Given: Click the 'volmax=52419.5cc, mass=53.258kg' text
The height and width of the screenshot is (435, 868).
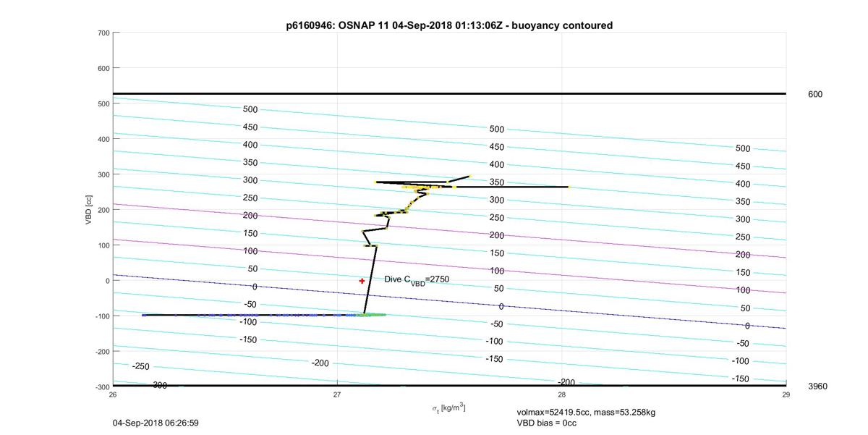Looking at the screenshot, I should 586,412.
